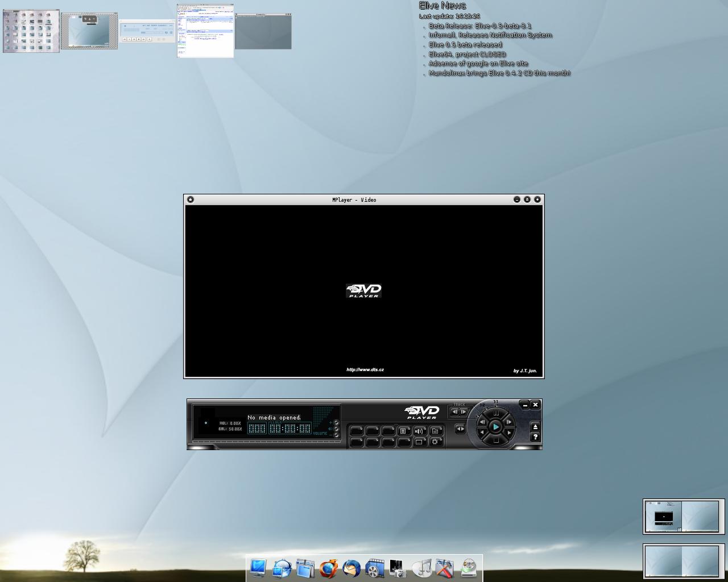Select small player window thumbnail at top
Viewport: 728px width, 582px height.
147,32
